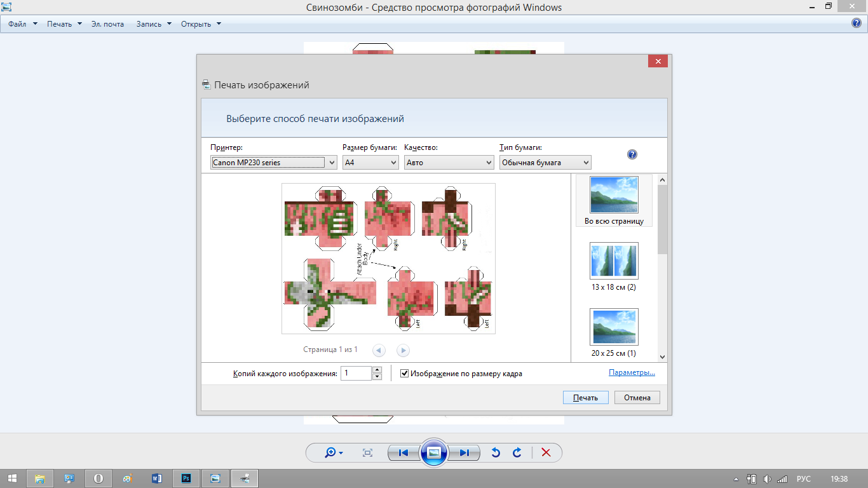
Task: Click layout list scrollbar down arrow
Action: pos(662,357)
